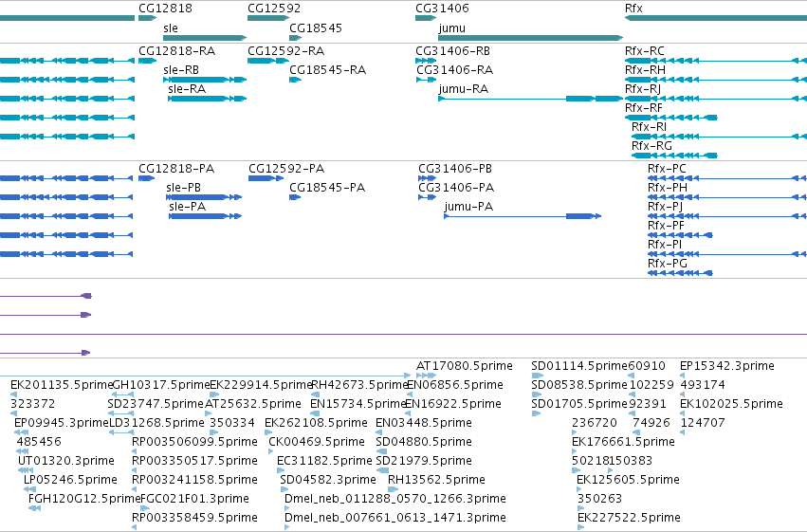Open transcript CG31406-RB
Viewport: 807px width, 532px height.
click(452, 51)
